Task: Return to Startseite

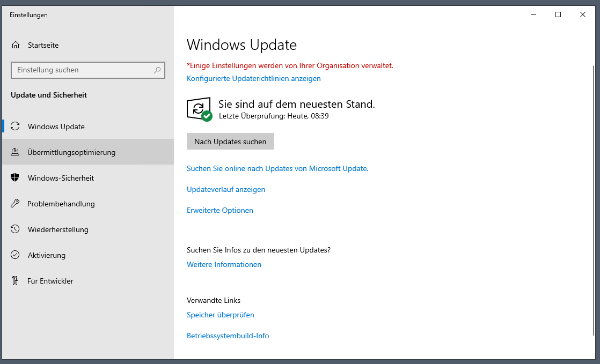Action: pos(88,45)
